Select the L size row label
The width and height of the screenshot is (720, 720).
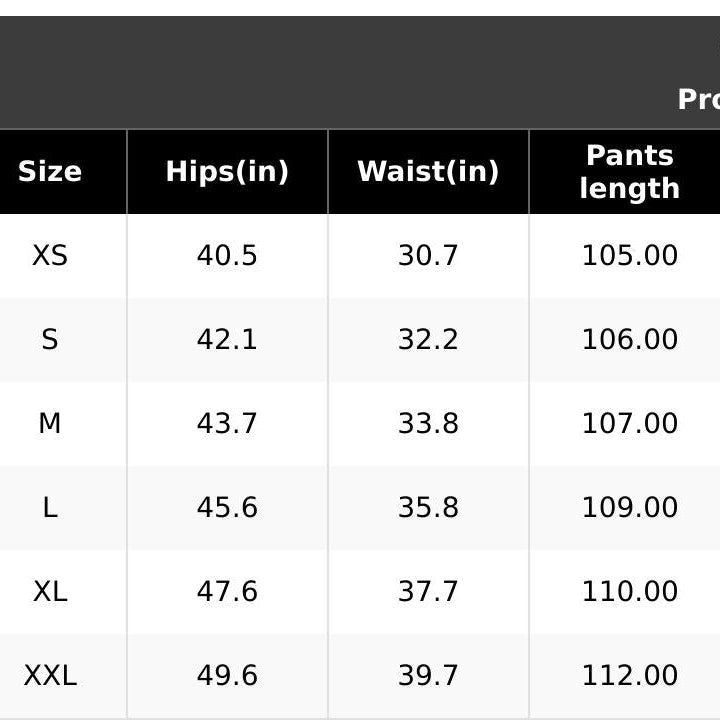coord(50,508)
